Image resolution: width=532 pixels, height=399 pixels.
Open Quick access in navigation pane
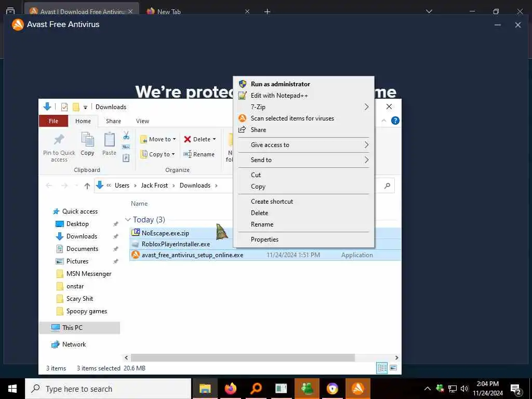[79, 211]
